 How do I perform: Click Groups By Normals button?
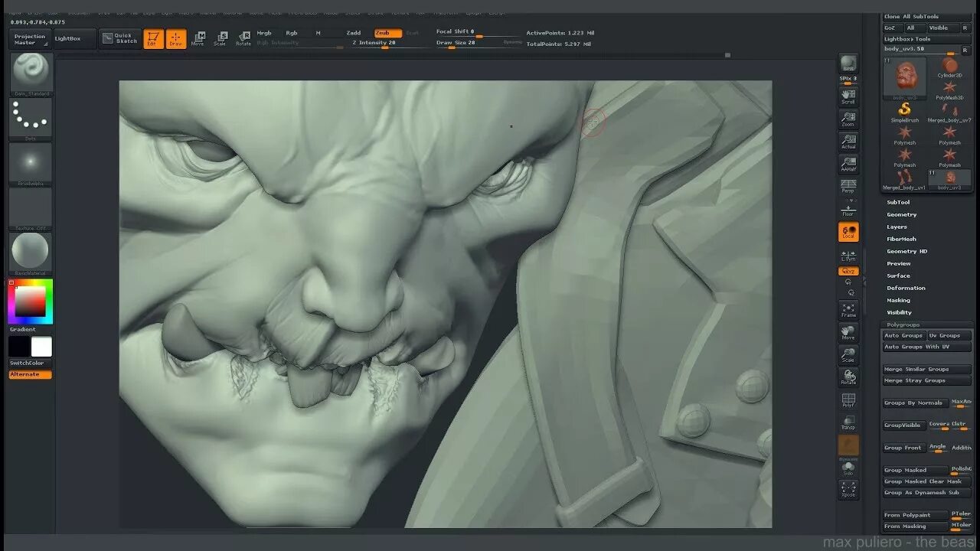(916, 403)
